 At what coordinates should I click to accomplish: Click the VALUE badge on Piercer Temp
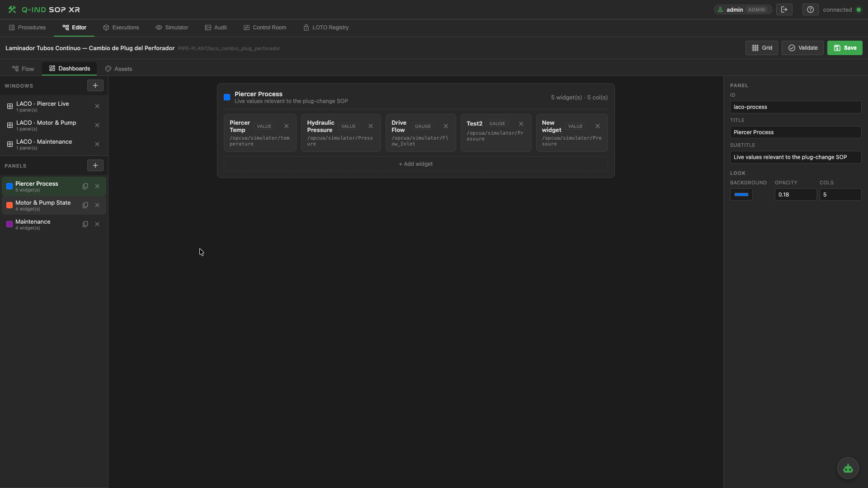click(264, 127)
